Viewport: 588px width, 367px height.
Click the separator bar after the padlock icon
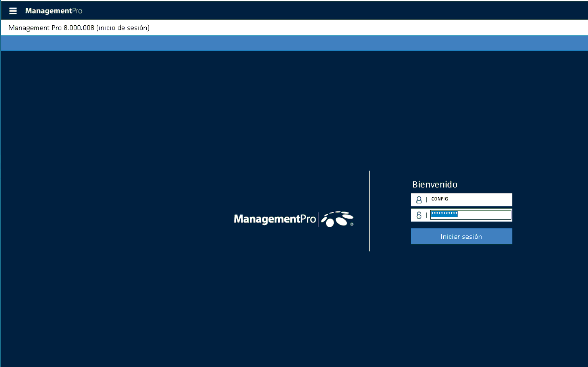click(x=426, y=215)
